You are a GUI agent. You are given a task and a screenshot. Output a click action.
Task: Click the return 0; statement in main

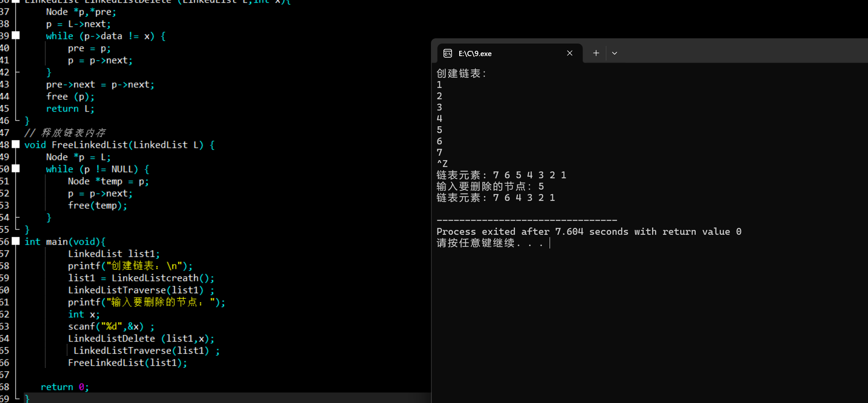[x=65, y=386]
